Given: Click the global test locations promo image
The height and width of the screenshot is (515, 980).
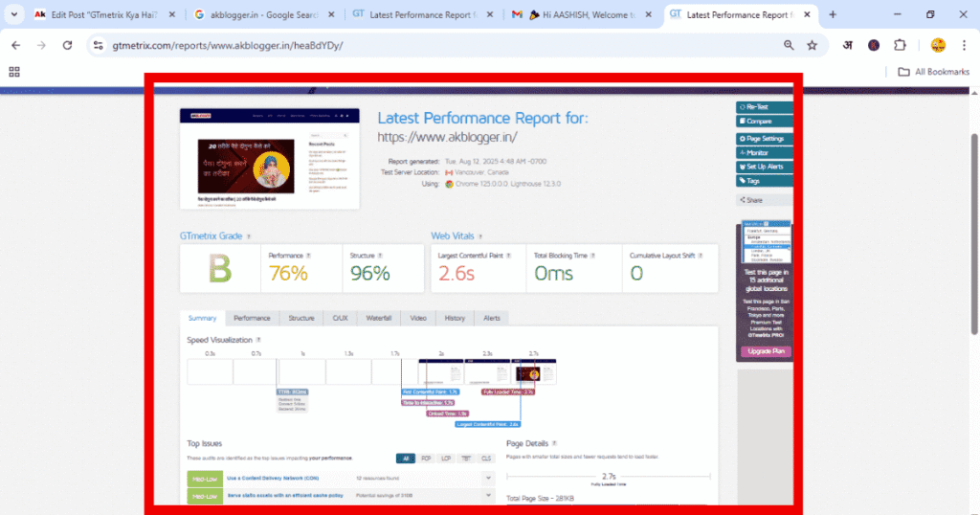Looking at the screenshot, I should 767,242.
